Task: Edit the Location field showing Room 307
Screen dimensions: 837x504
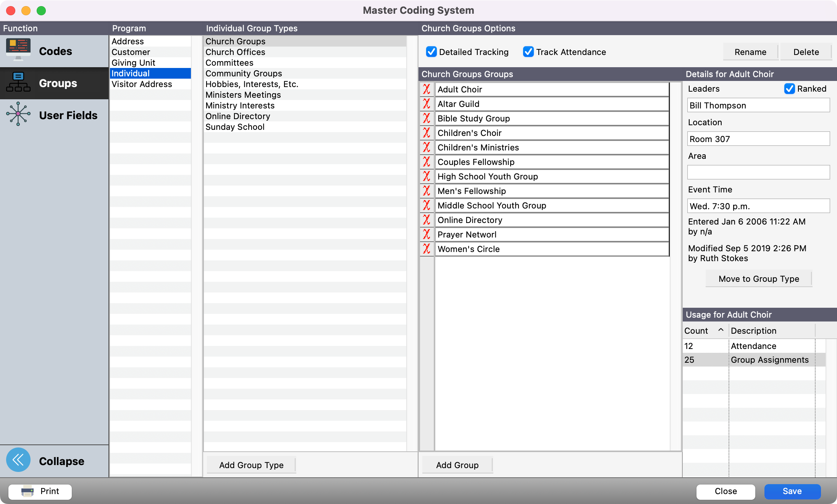Action: pyautogui.click(x=758, y=139)
